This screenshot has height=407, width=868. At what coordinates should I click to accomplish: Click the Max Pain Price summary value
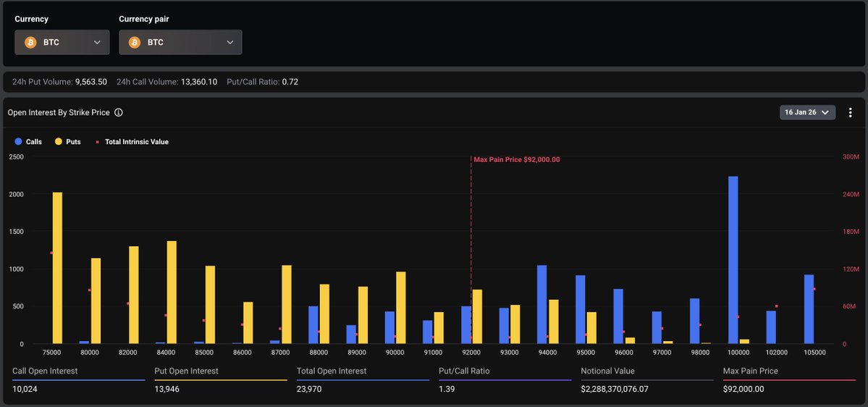(x=743, y=389)
